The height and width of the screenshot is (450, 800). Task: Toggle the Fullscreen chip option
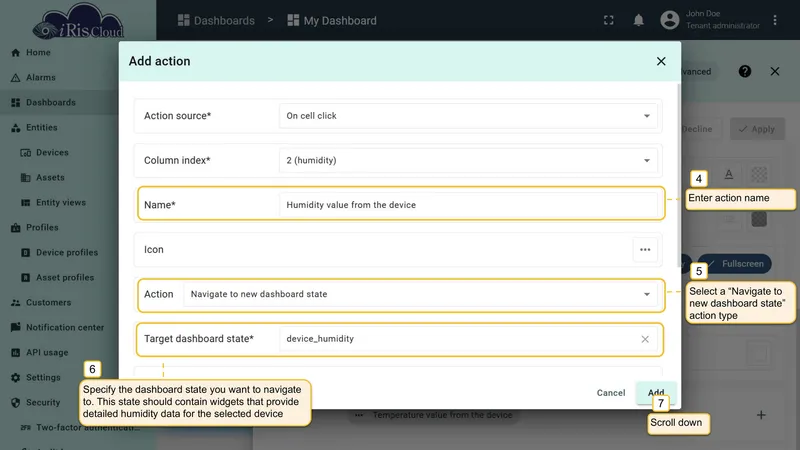pos(735,264)
